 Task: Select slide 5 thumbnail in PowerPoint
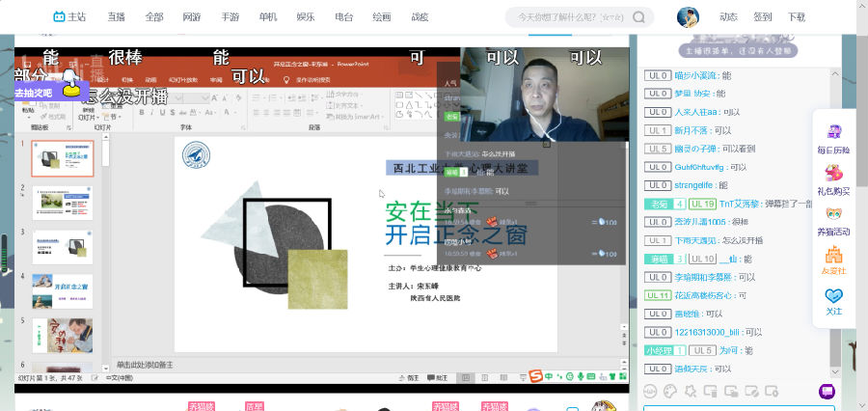tap(63, 336)
